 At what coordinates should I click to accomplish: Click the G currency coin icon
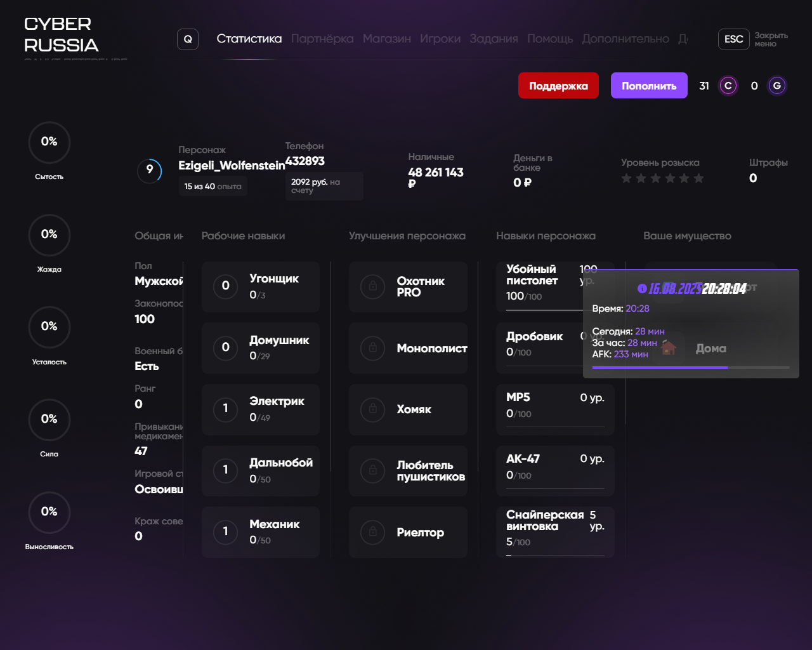776,86
